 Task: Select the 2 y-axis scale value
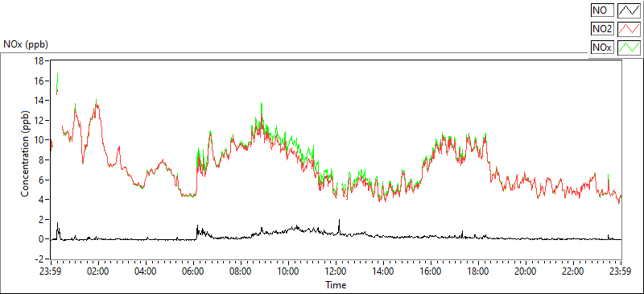pos(43,220)
